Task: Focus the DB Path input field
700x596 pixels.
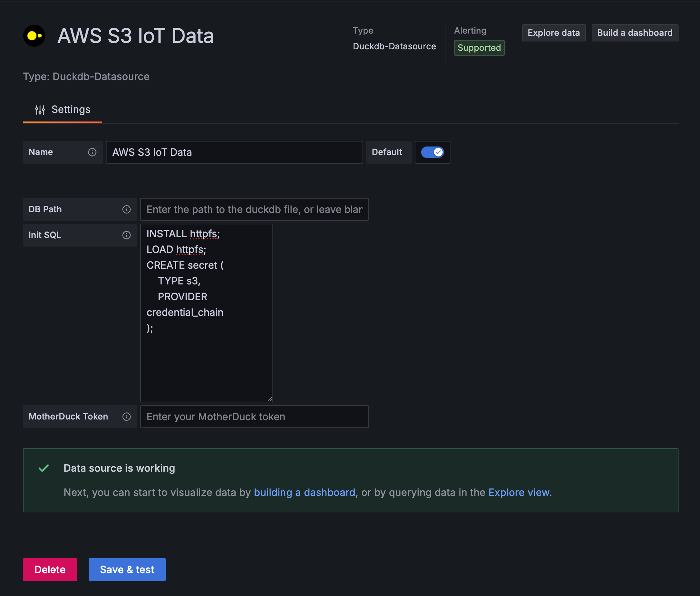Action: [255, 209]
